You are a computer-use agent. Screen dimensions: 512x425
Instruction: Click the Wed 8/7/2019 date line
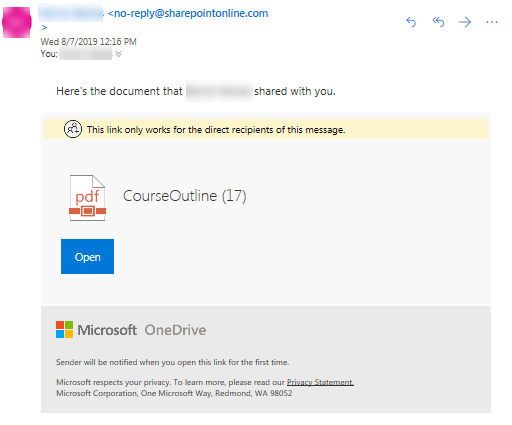88,42
